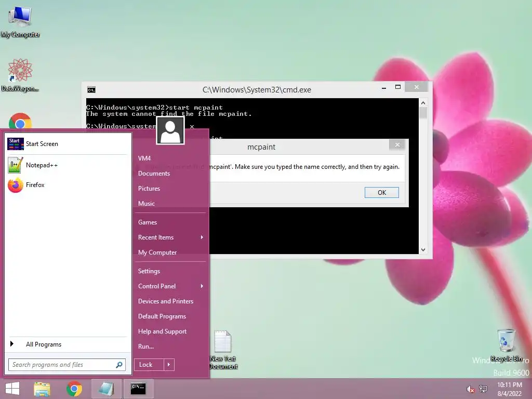Click cmd scrollbar down arrow
Viewport: 532px width, 399px height.
423,250
